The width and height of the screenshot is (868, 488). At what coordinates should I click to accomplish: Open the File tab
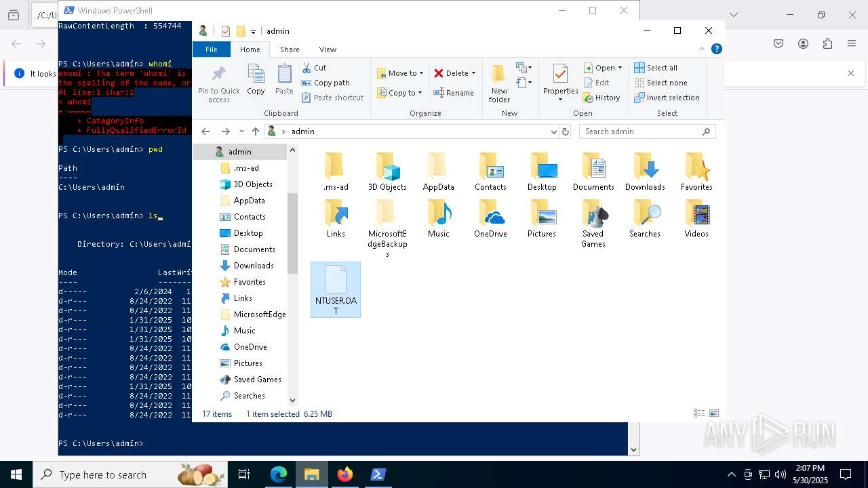pyautogui.click(x=212, y=49)
